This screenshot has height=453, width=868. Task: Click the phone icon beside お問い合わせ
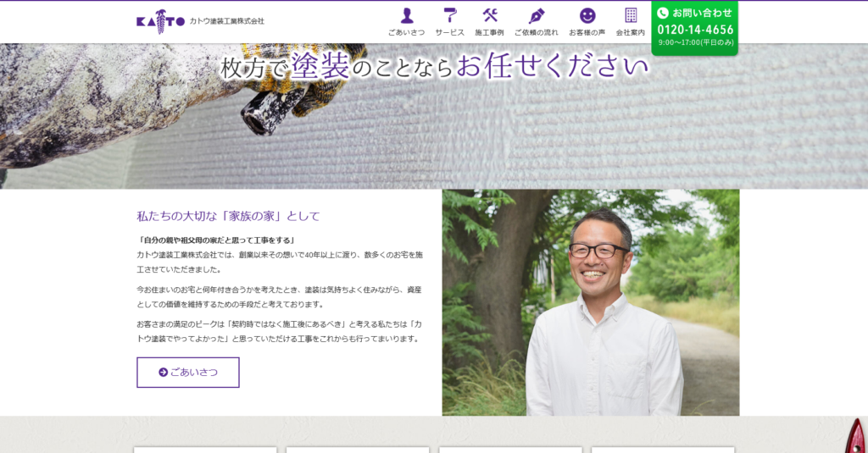pyautogui.click(x=663, y=13)
